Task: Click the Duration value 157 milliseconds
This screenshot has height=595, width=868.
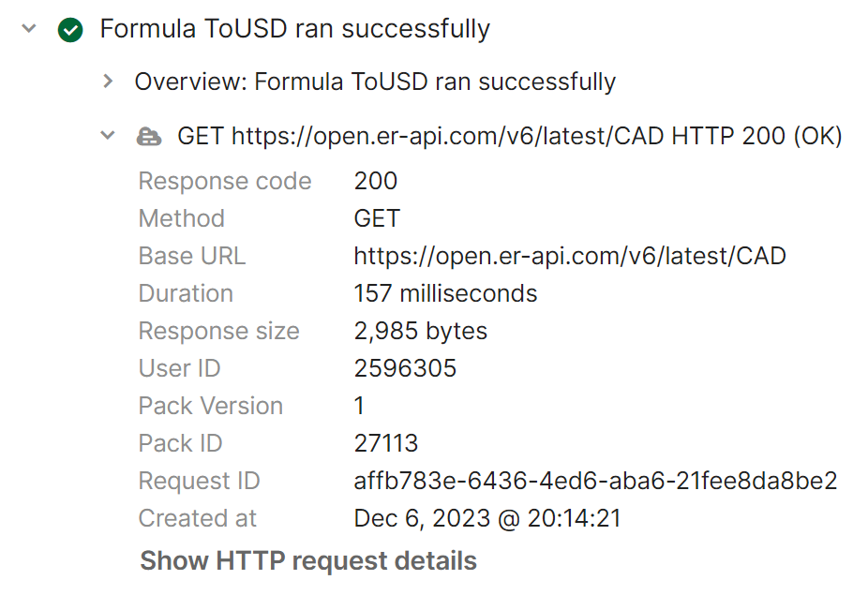Action: click(x=445, y=293)
